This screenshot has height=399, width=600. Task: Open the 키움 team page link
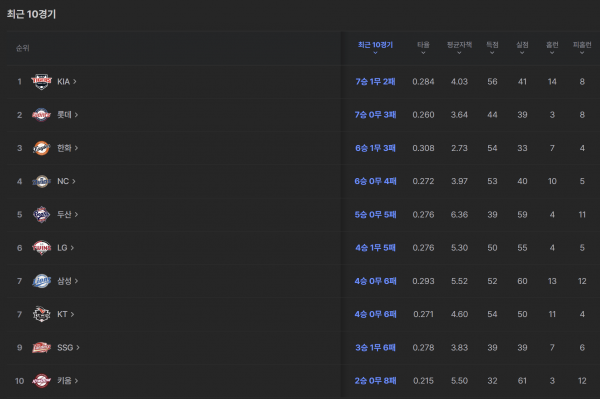coord(67,381)
